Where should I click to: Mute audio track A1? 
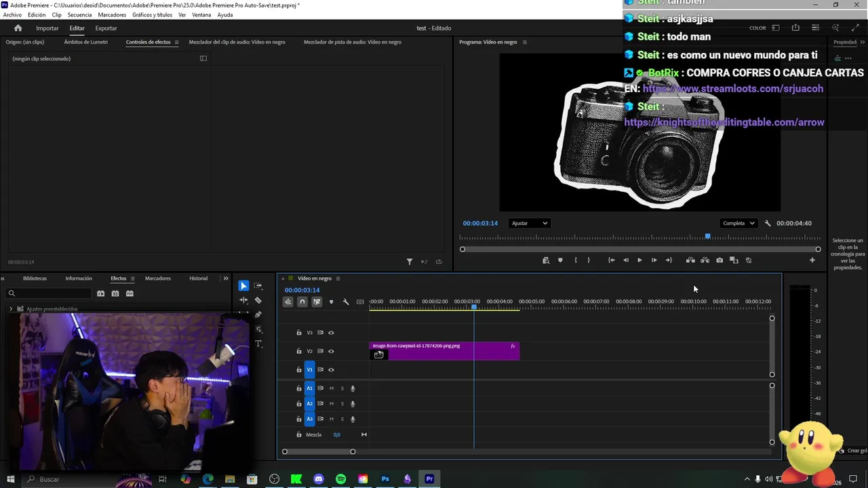[x=331, y=388]
